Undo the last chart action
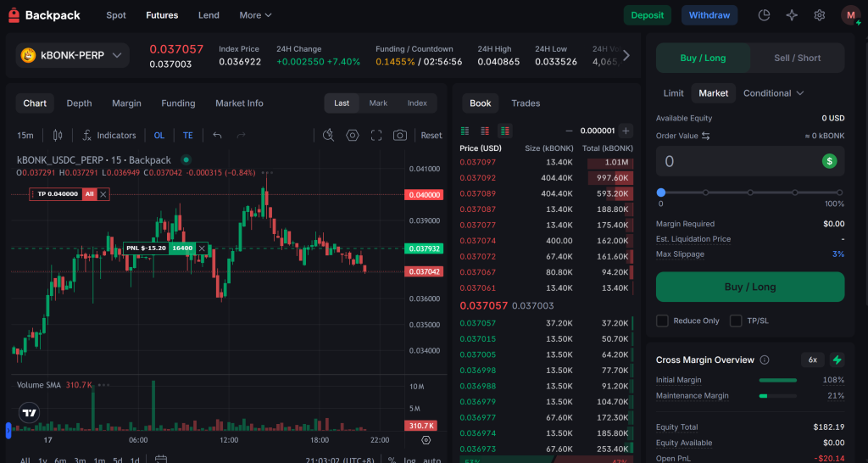868x463 pixels. (x=218, y=135)
